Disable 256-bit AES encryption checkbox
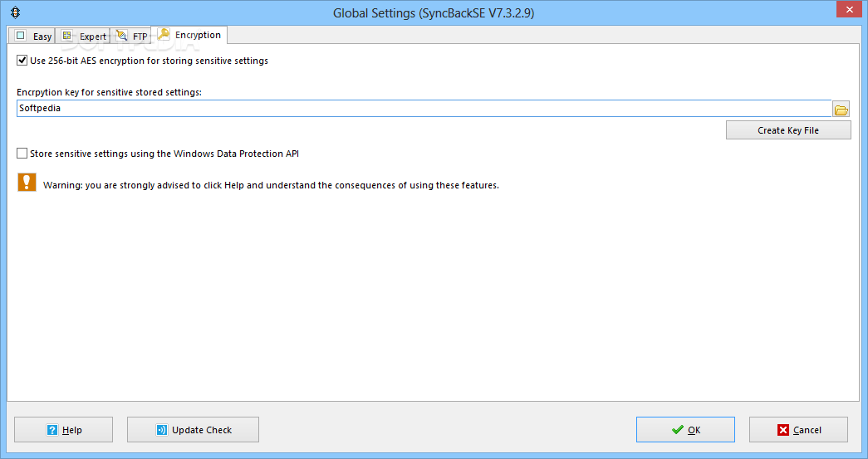868x459 pixels. [x=22, y=61]
